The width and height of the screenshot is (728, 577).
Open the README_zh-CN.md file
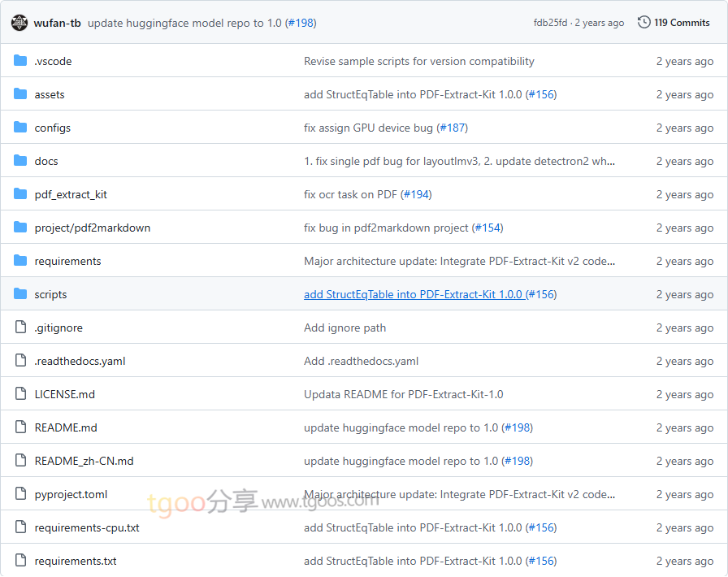[84, 461]
